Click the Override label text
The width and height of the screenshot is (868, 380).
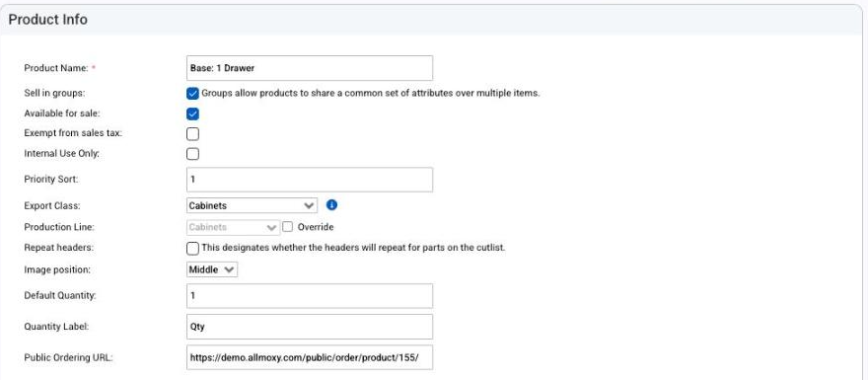(316, 227)
